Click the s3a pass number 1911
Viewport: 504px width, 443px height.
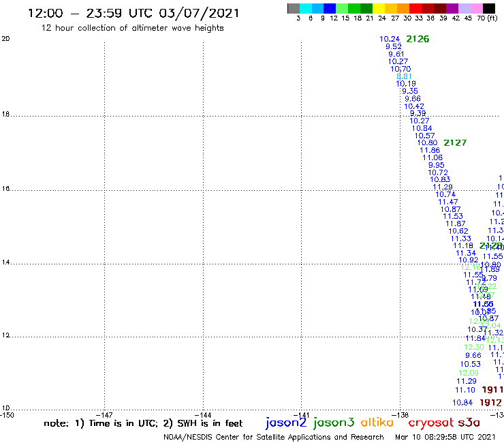coord(492,390)
